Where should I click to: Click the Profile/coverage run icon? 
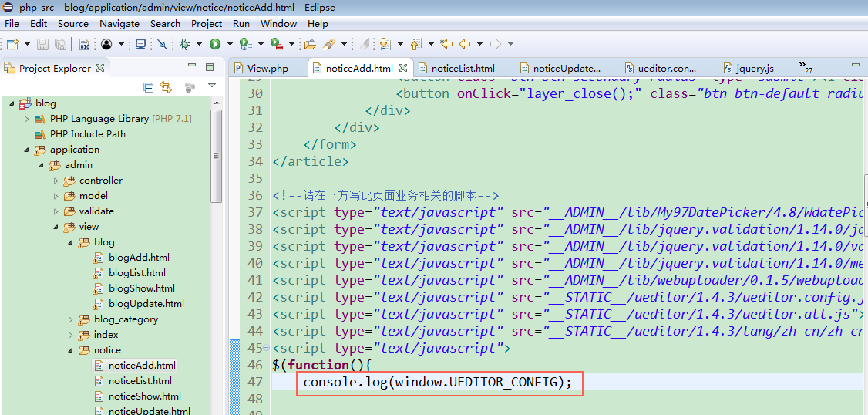(x=244, y=44)
